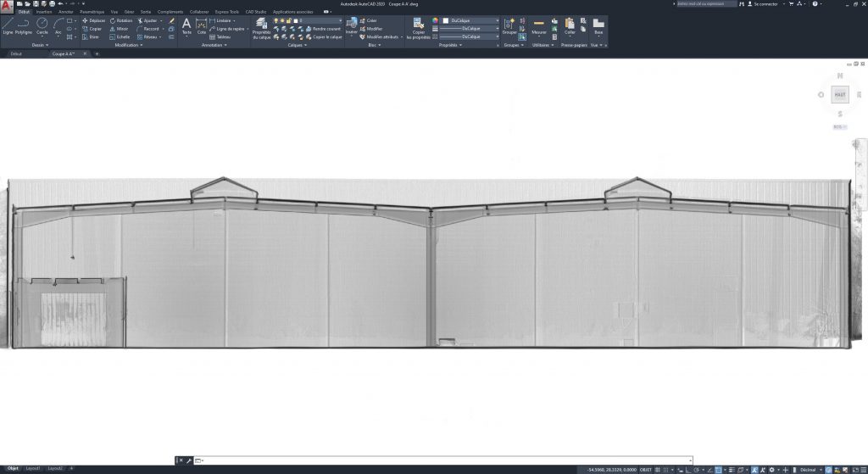Click Créer block button

click(x=368, y=20)
